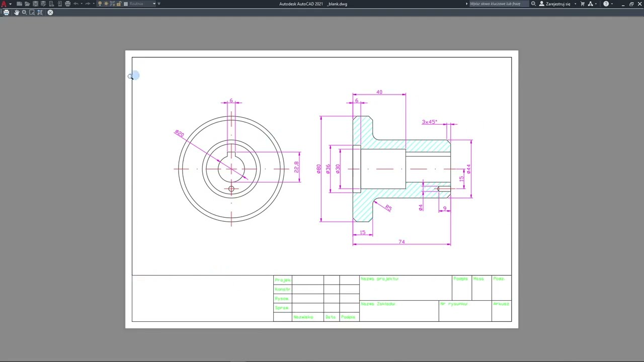Click the sun freeze layer icon
Viewport: 644px width, 362px height.
(x=106, y=4)
